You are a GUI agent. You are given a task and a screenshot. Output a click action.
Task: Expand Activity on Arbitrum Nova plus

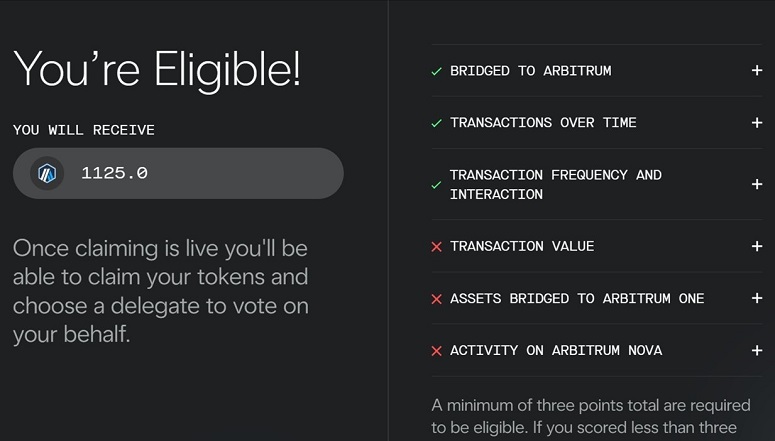[757, 351]
